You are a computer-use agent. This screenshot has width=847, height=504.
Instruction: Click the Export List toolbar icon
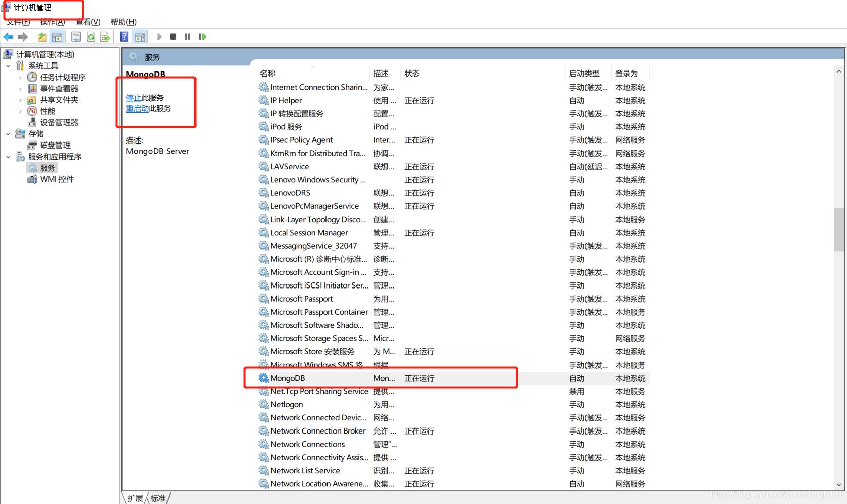click(105, 37)
